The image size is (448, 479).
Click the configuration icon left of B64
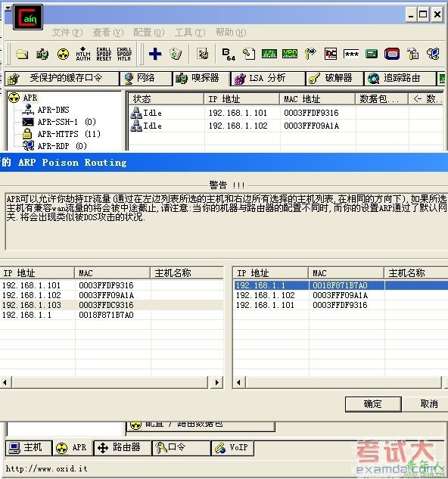tap(203, 54)
